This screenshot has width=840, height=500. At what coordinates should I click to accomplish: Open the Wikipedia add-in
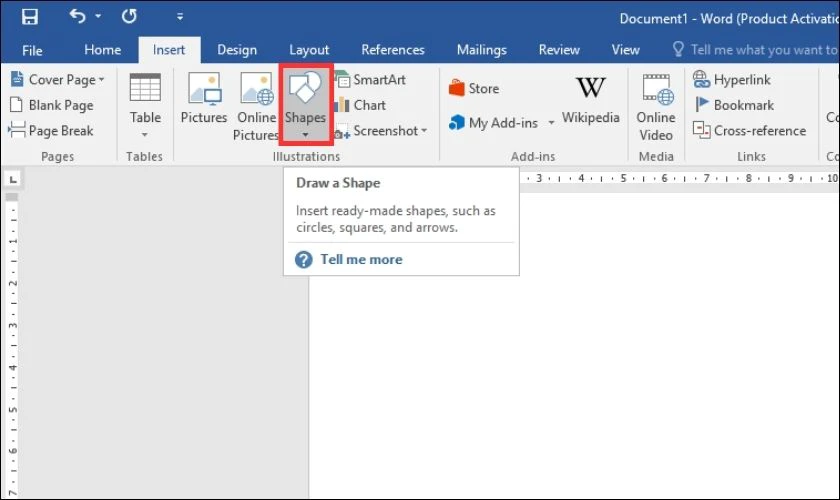click(x=590, y=100)
